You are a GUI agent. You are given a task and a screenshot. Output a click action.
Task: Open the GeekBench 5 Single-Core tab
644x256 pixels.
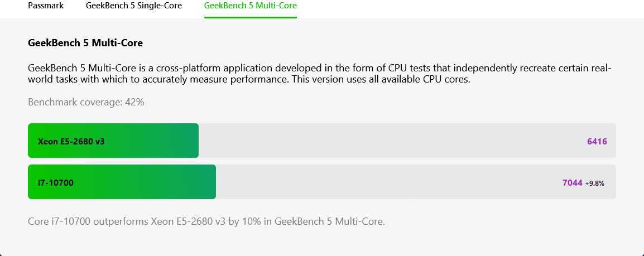[x=134, y=6]
